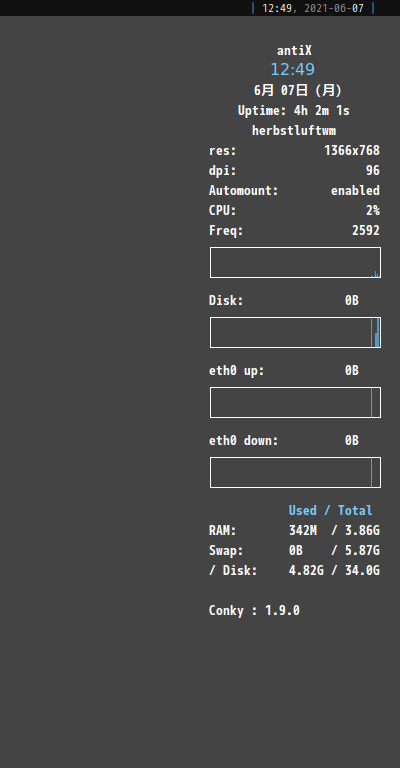Select the Automount: label
The image size is (400, 768).
click(x=243, y=191)
